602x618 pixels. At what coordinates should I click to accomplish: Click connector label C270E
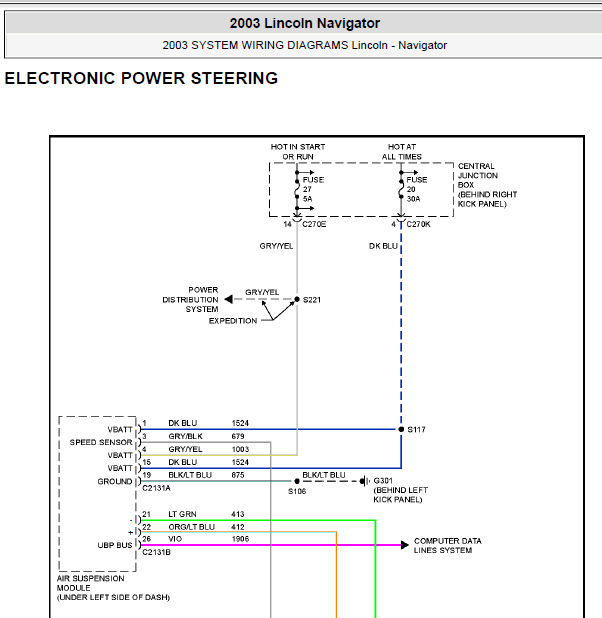pos(314,224)
